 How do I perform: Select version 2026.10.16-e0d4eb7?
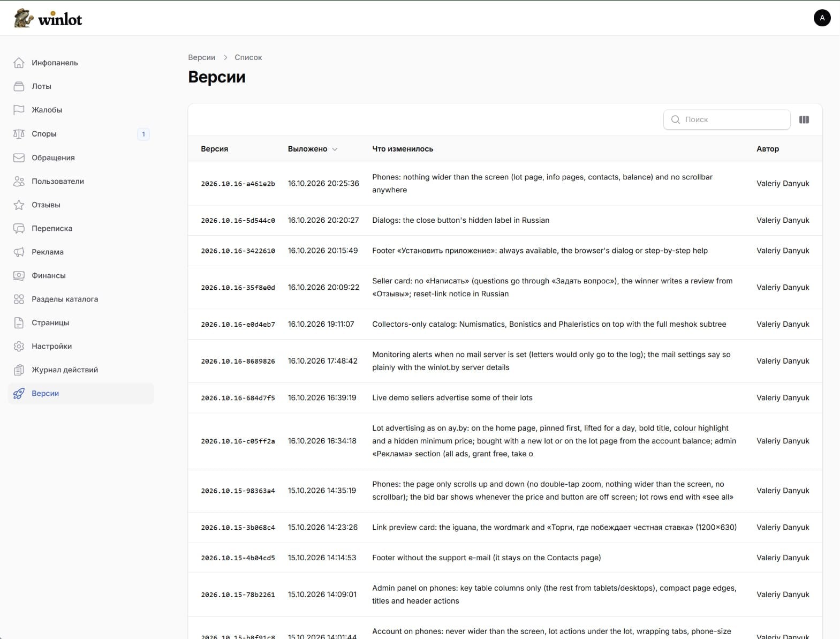(238, 324)
